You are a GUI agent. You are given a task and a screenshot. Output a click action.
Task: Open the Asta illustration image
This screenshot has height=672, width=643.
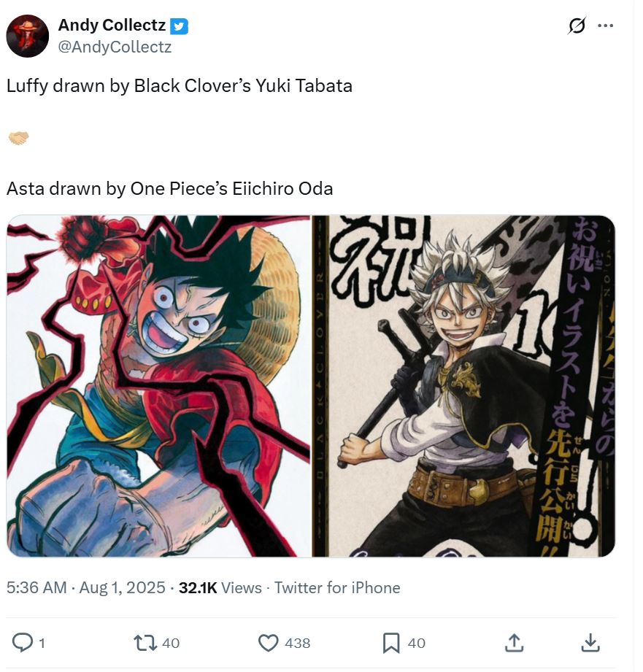point(463,386)
